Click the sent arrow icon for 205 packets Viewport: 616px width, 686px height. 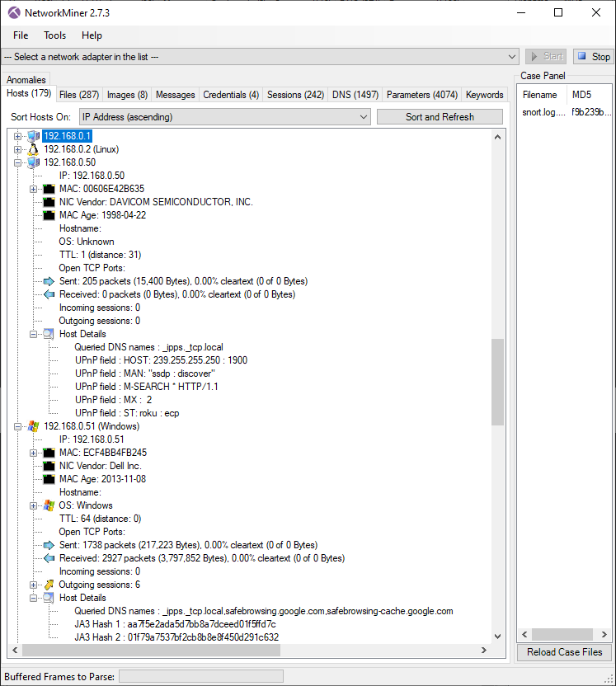(49, 281)
